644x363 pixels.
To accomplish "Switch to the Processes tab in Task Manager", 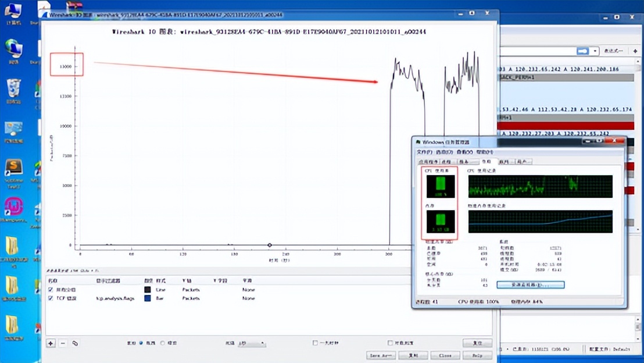I will click(446, 161).
